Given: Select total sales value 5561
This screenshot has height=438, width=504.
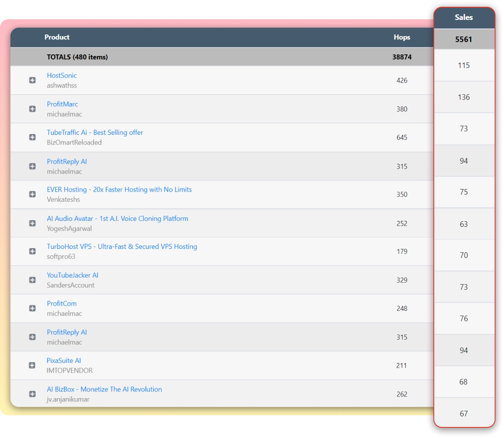Looking at the screenshot, I should 463,39.
